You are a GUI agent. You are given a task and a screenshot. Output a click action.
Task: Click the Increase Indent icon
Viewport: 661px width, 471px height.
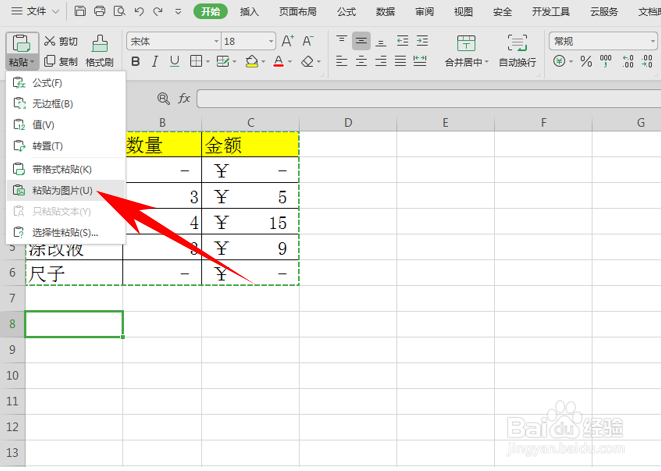pos(422,41)
